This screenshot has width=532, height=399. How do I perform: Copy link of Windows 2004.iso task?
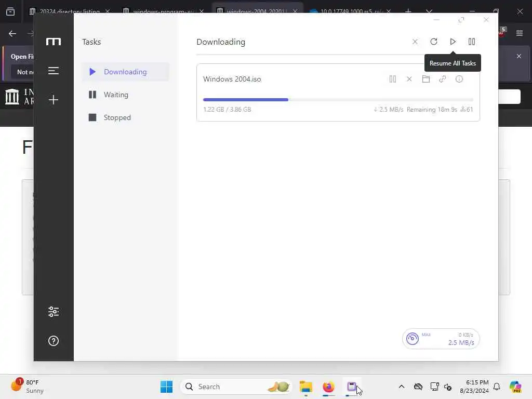pyautogui.click(x=443, y=79)
